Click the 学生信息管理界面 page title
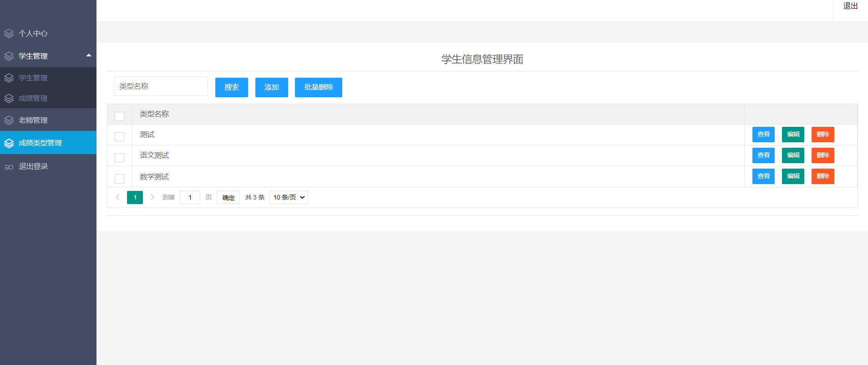 click(482, 60)
